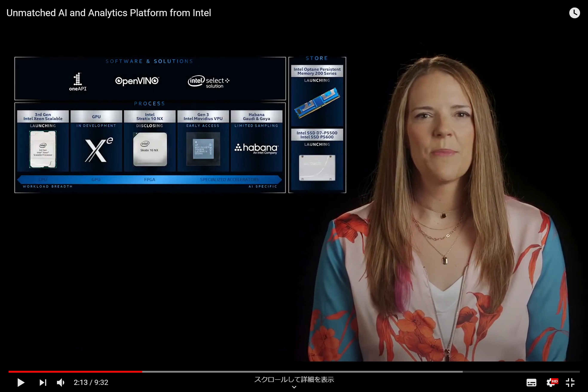Image resolution: width=588 pixels, height=392 pixels.
Task: Expand the scroll-for-details chevron
Action: 294,387
